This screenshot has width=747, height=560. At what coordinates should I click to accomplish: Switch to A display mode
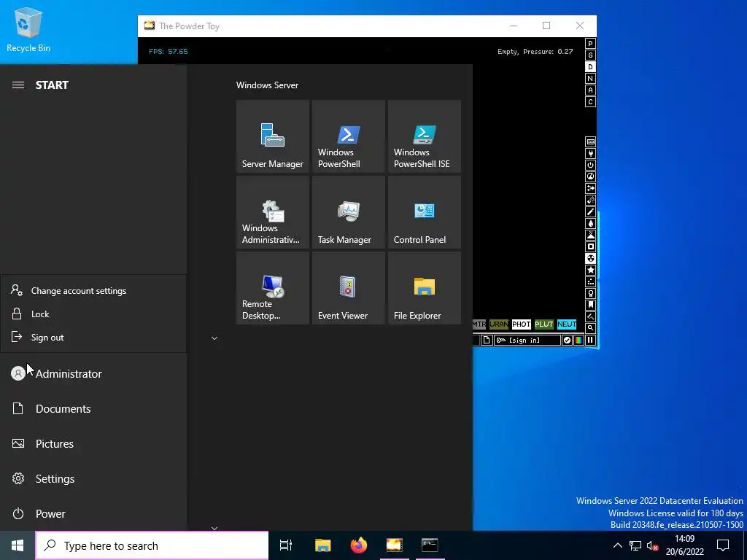coord(590,90)
